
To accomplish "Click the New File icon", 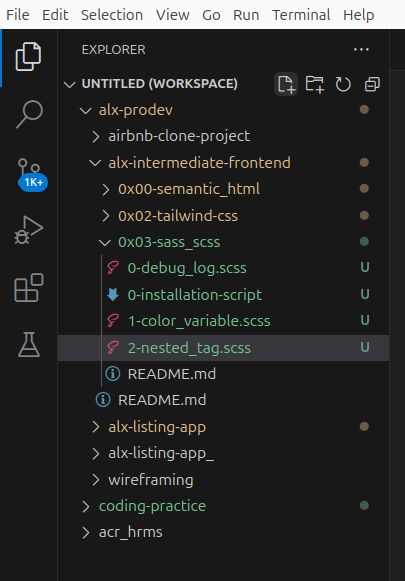I will tap(286, 84).
